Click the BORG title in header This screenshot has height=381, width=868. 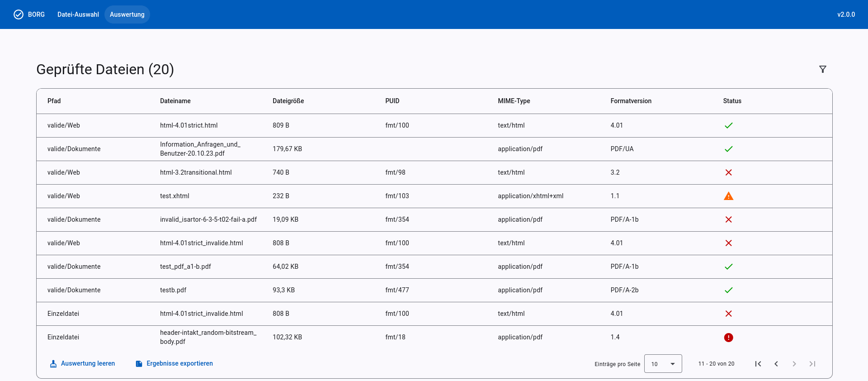click(x=36, y=14)
